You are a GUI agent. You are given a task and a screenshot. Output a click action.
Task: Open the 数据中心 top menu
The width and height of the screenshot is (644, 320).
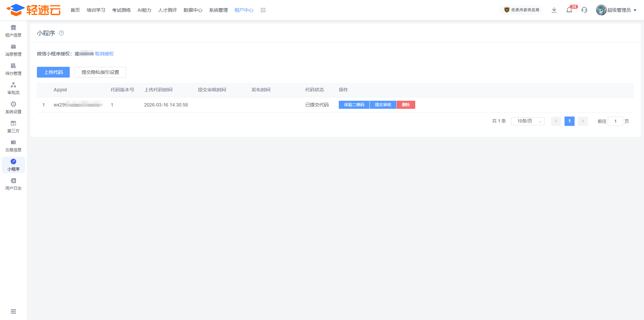click(x=193, y=10)
